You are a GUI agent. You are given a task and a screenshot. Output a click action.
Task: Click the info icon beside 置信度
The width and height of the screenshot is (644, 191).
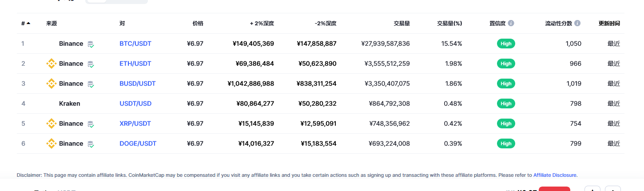point(511,23)
